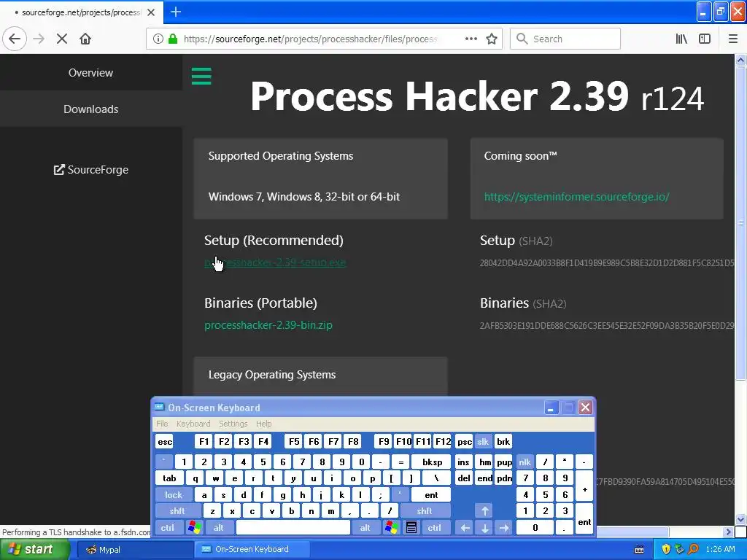Click the F5 key on the keyboard
Image resolution: width=747 pixels, height=560 pixels.
pos(294,441)
